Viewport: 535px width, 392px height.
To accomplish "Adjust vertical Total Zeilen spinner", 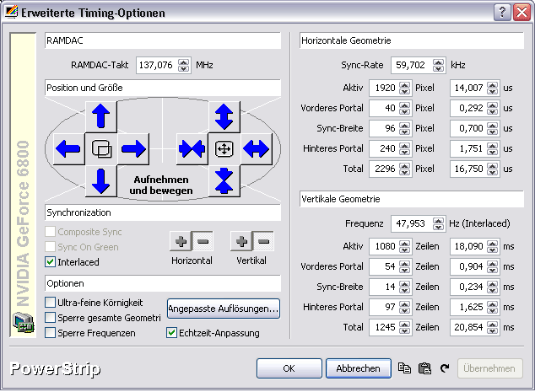I will coord(405,327).
